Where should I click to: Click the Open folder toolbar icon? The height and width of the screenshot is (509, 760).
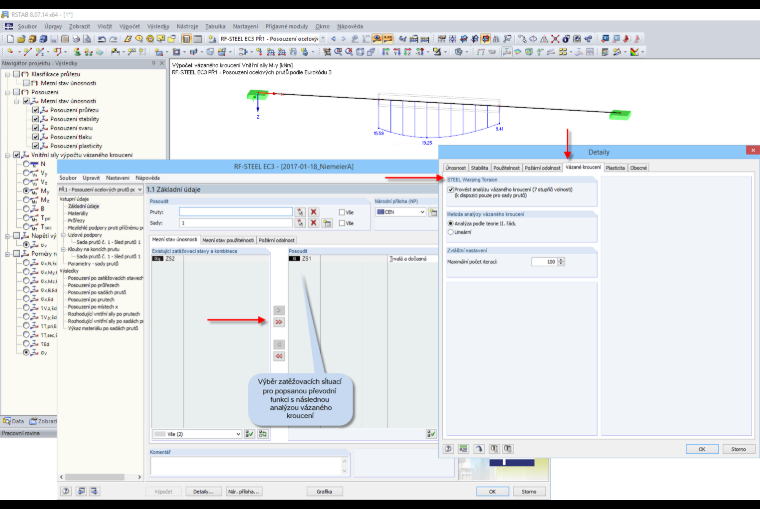click(21, 39)
